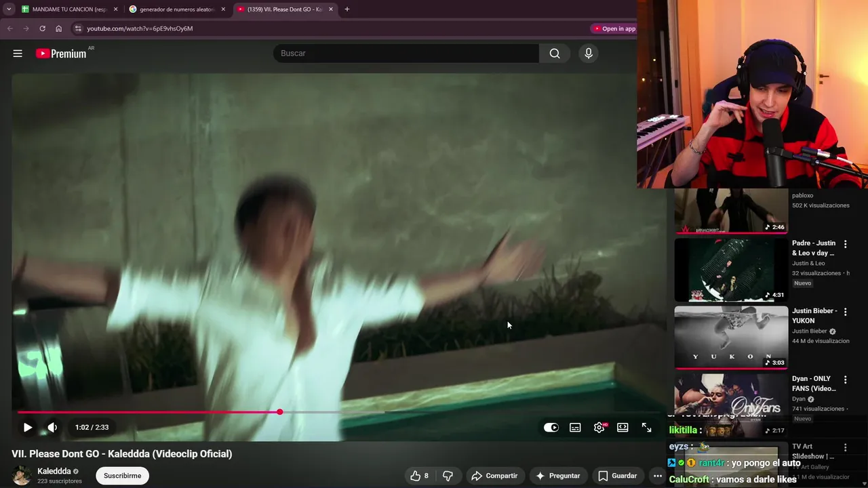868x488 pixels.
Task: Go forward in the browser
Action: pos(26,28)
